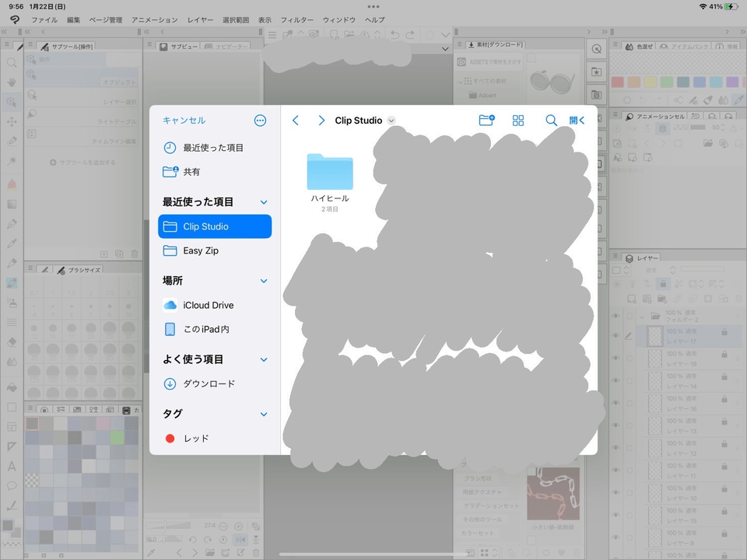Select the Frame border tool
Screen dimensions: 747x560
tap(12, 427)
